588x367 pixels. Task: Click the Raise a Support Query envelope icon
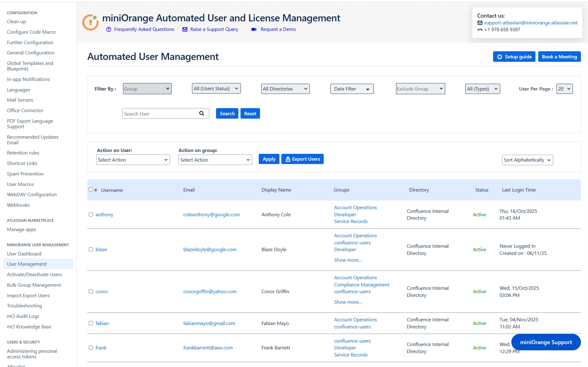pyautogui.click(x=185, y=29)
